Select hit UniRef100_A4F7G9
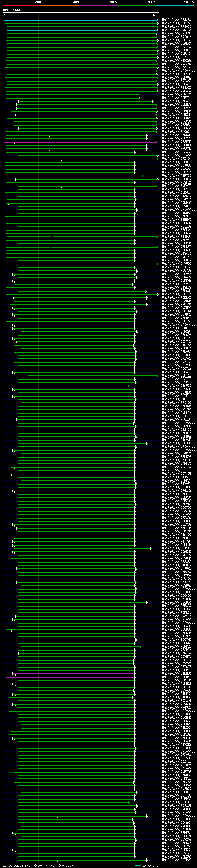 pos(177,176)
